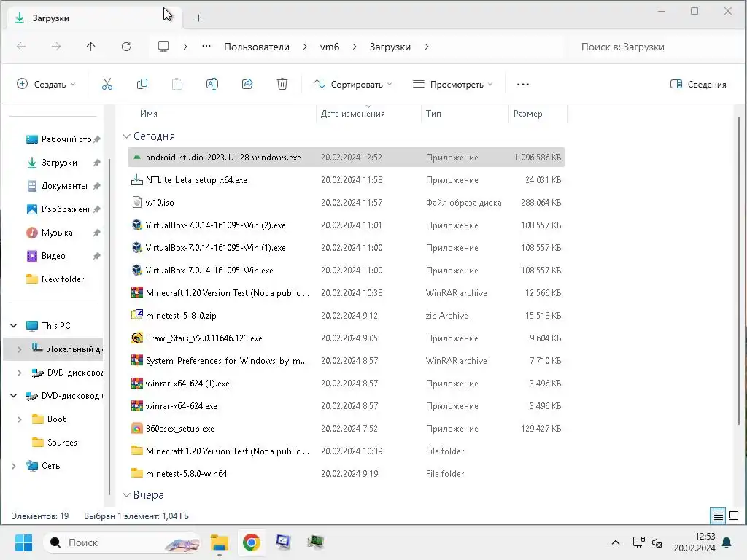Open Музыка in sidebar
This screenshot has height=560, width=747.
[57, 233]
